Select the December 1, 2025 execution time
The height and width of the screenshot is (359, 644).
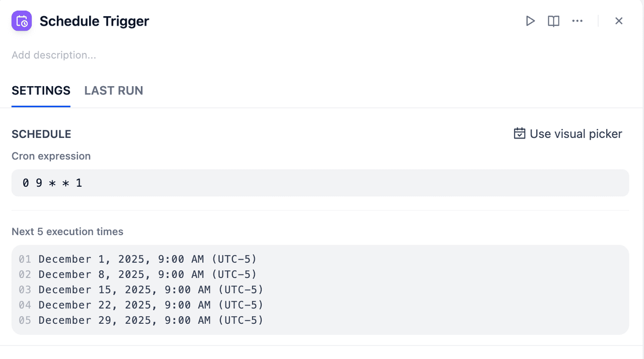coord(147,259)
